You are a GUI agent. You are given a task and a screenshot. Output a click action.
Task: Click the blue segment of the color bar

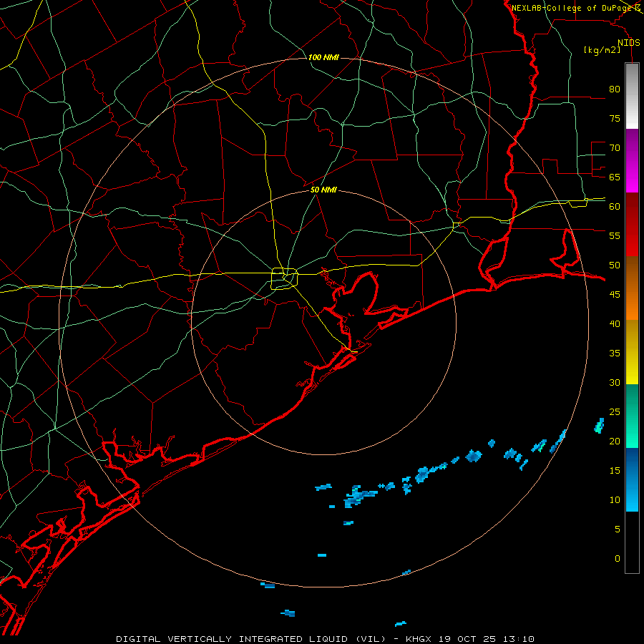coord(632,479)
